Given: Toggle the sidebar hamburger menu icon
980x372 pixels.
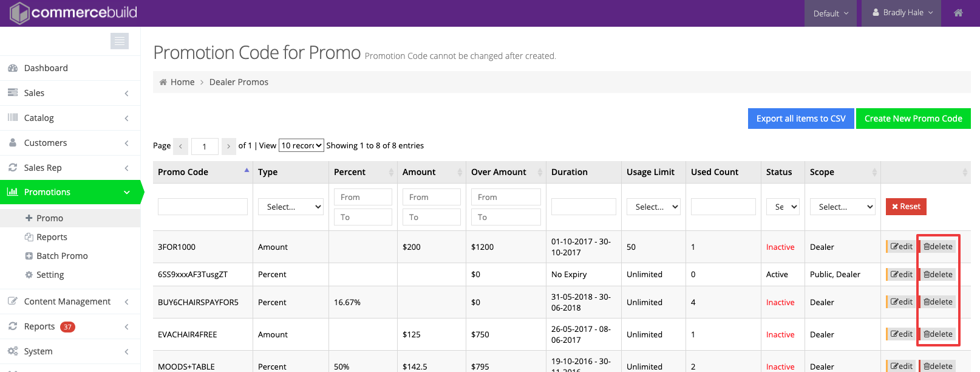Looking at the screenshot, I should [120, 41].
